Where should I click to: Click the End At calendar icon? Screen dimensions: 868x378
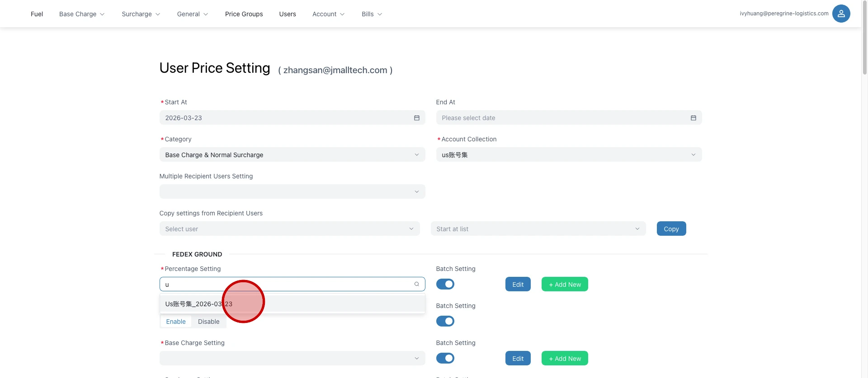tap(693, 118)
